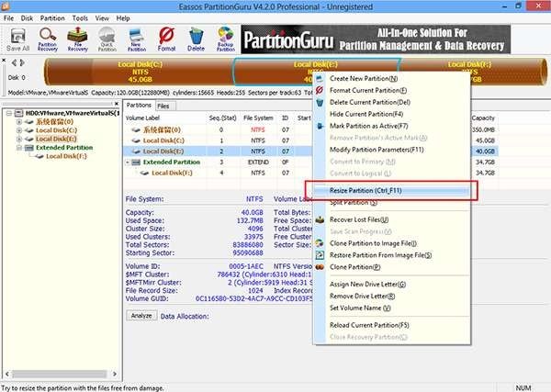Click the Capacity column header
551x392 pixels.
(483, 118)
